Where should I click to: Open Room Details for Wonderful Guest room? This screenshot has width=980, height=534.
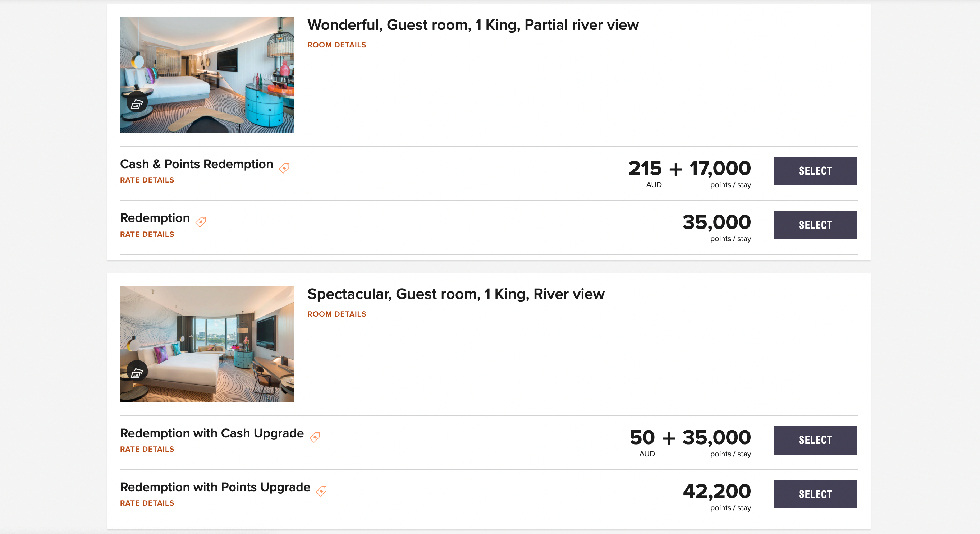click(336, 45)
